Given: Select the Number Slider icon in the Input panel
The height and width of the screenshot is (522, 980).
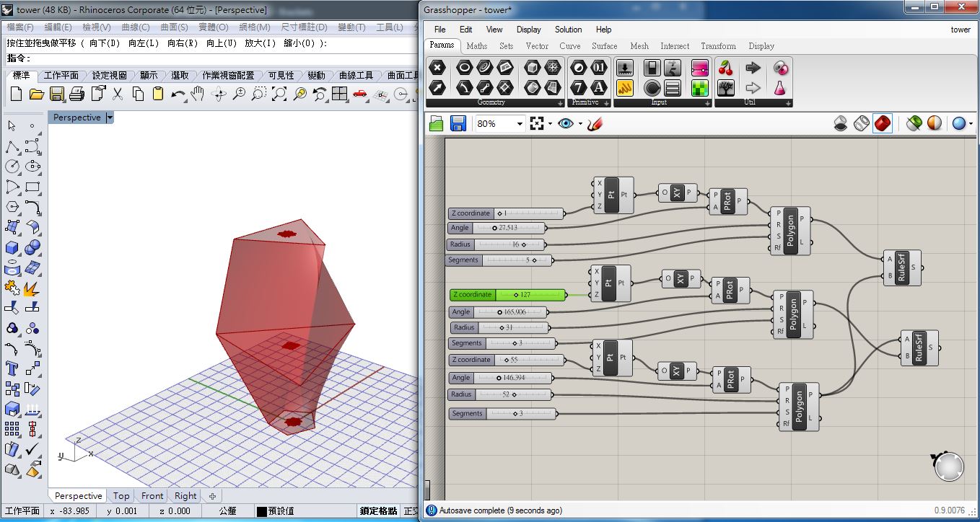Looking at the screenshot, I should [x=625, y=67].
